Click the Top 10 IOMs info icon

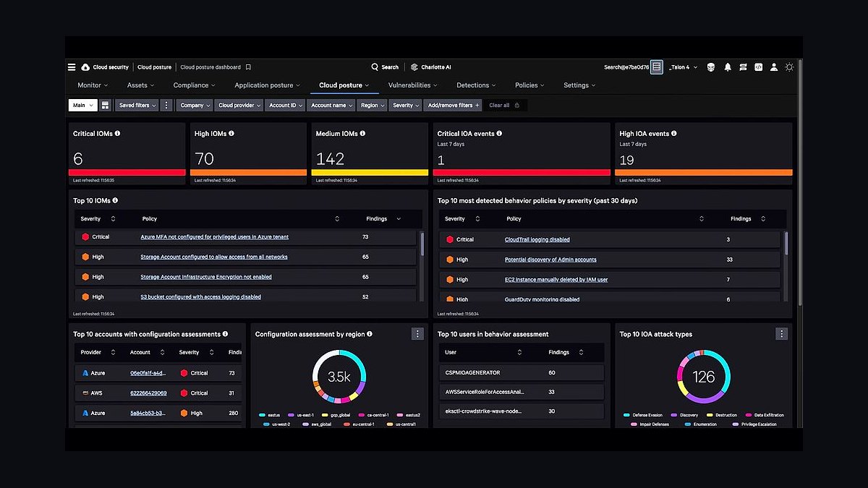pyautogui.click(x=115, y=200)
